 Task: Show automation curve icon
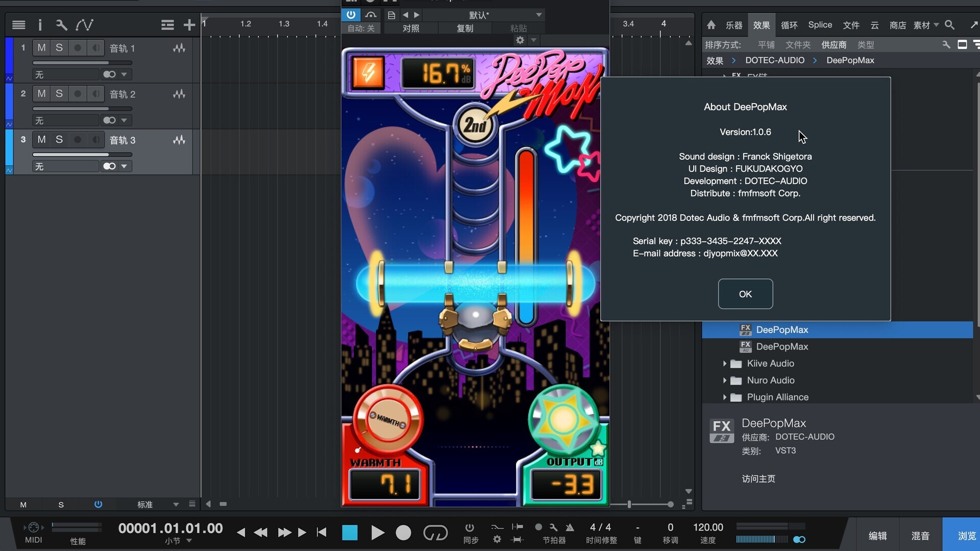point(84,24)
